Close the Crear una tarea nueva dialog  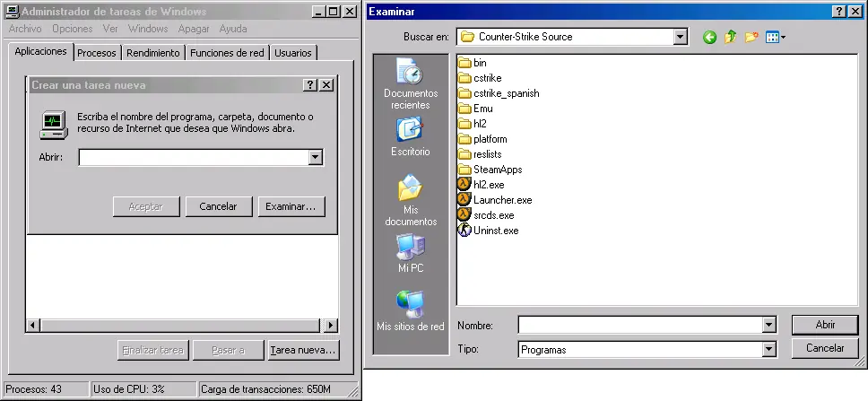[x=326, y=84]
